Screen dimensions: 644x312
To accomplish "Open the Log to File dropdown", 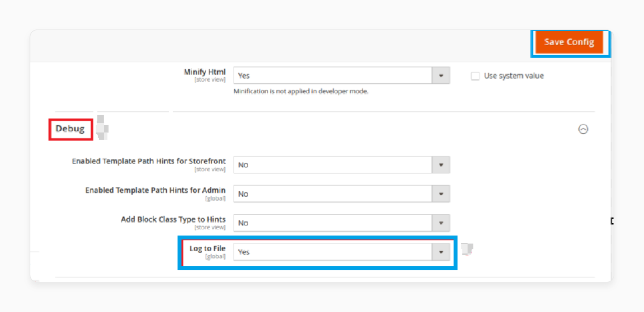I will pyautogui.click(x=341, y=252).
